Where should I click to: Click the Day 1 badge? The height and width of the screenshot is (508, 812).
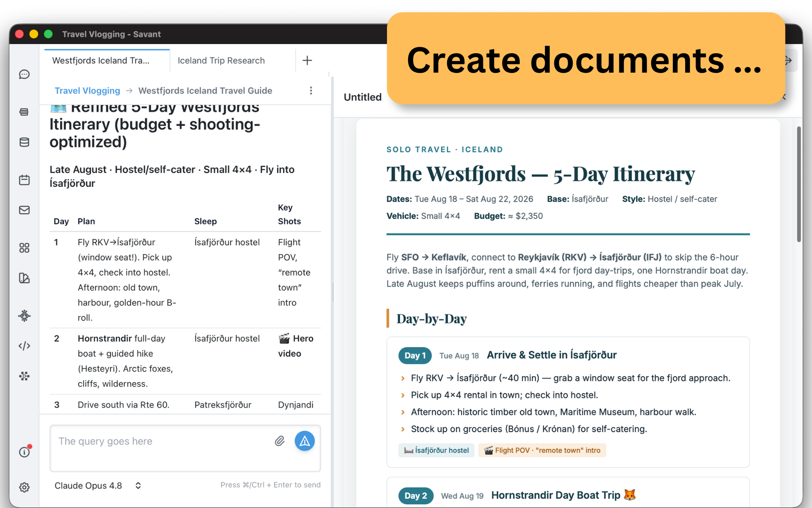point(415,356)
